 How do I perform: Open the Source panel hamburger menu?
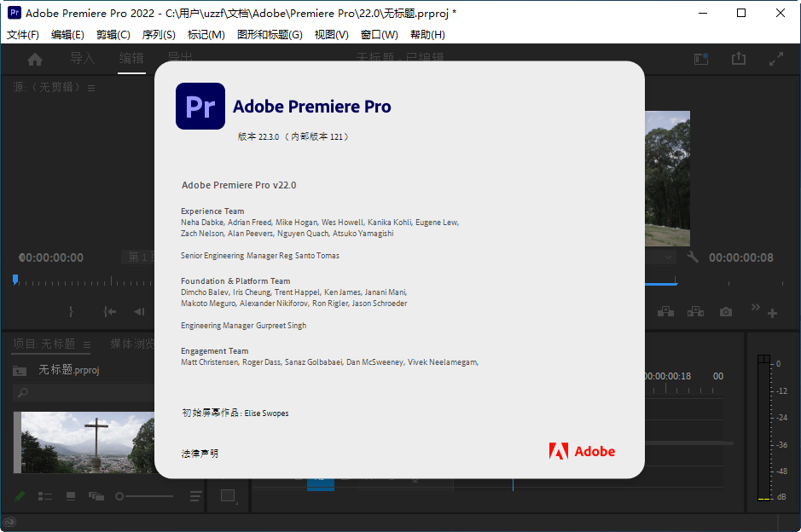(x=90, y=86)
